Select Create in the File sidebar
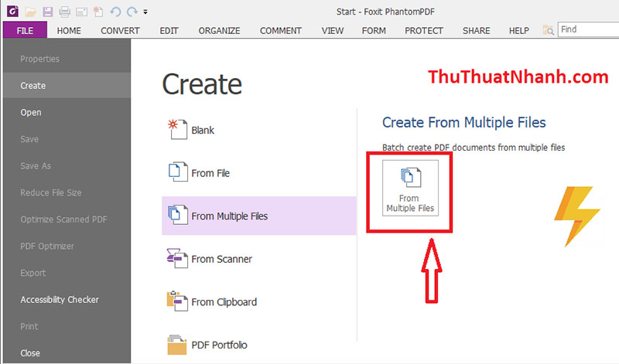Screen dimensions: 619x364 coord(67,85)
